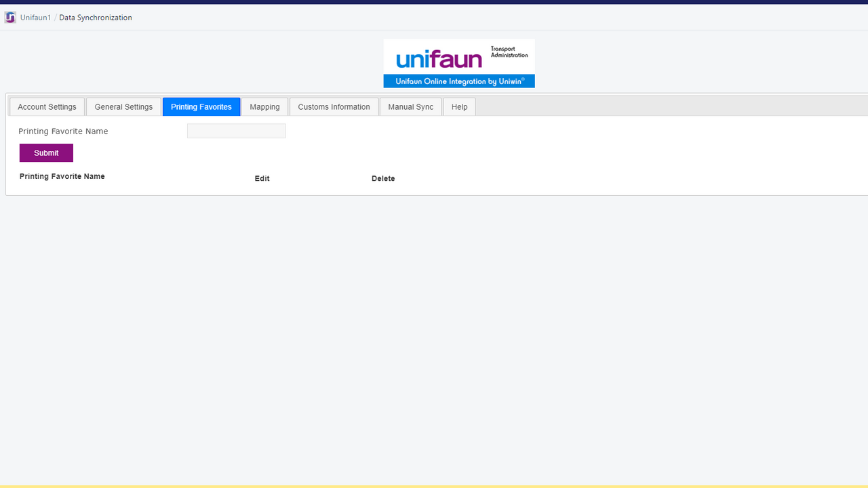Click the Unifaun app icon in breadcrumb
868x488 pixels.
(x=10, y=18)
